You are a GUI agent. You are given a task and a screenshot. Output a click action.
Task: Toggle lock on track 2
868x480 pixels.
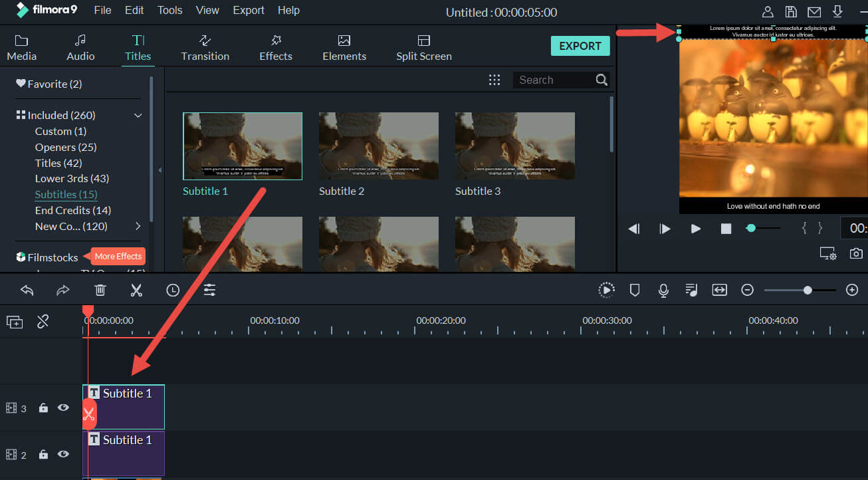point(43,455)
